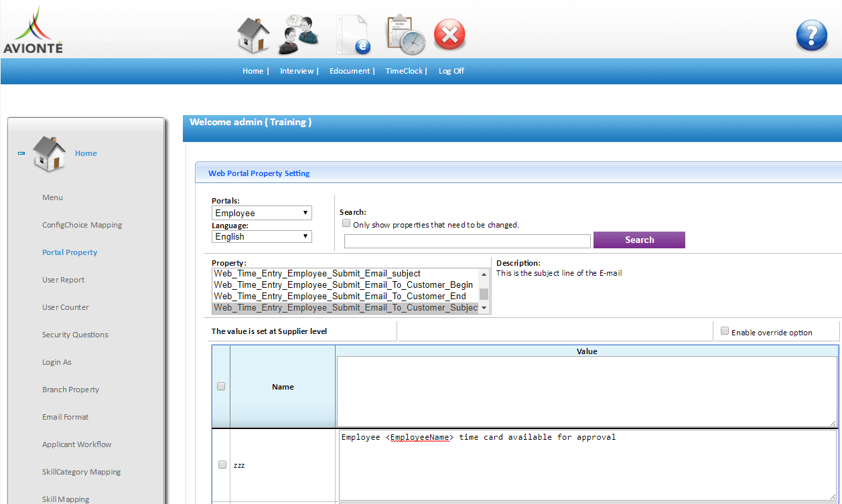Viewport: 842px width, 504px height.
Task: Open Email Format in the sidebar
Action: click(x=65, y=417)
